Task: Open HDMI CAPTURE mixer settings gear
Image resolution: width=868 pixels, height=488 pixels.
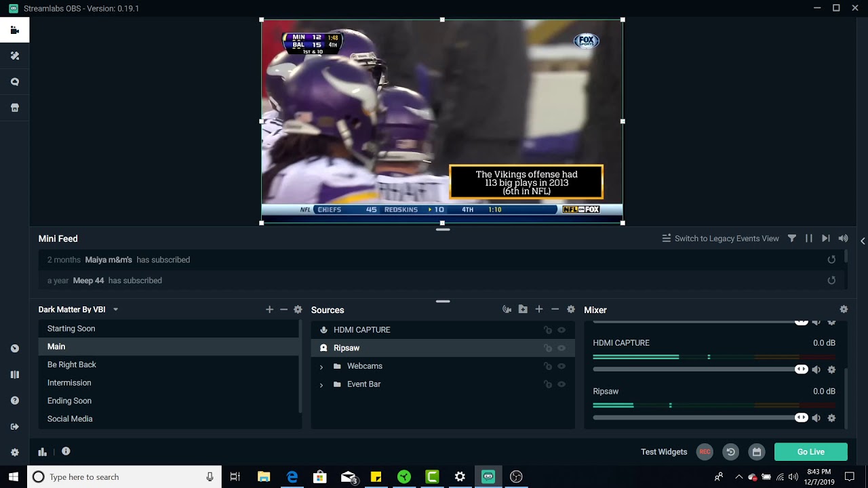Action: 831,370
